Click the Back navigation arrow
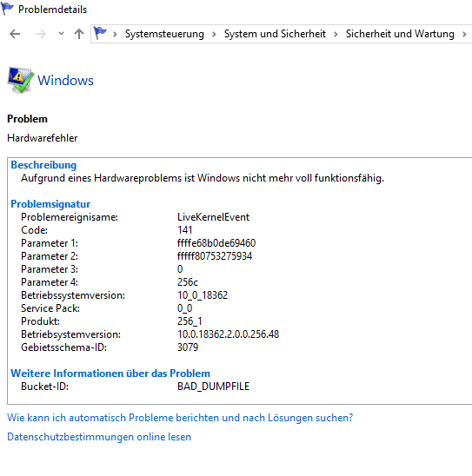Image resolution: width=472 pixels, height=476 pixels. 15,34
